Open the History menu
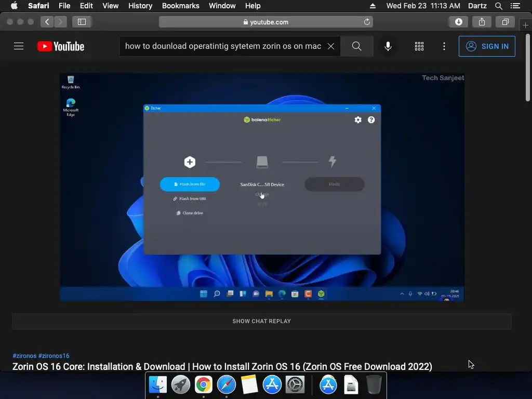Viewport: 532px width, 399px height. [x=140, y=6]
